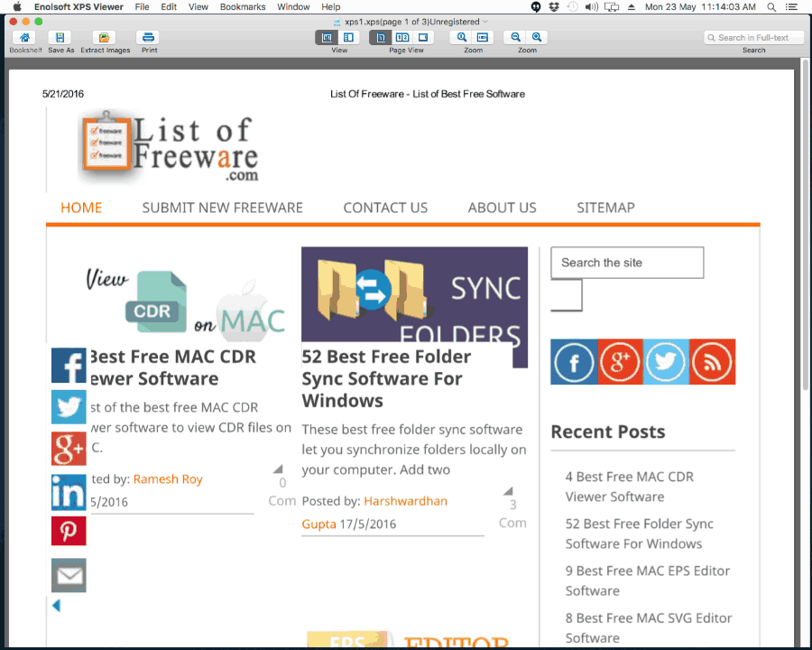
Task: Click the display mirroring menu bar icon
Action: 612,6
